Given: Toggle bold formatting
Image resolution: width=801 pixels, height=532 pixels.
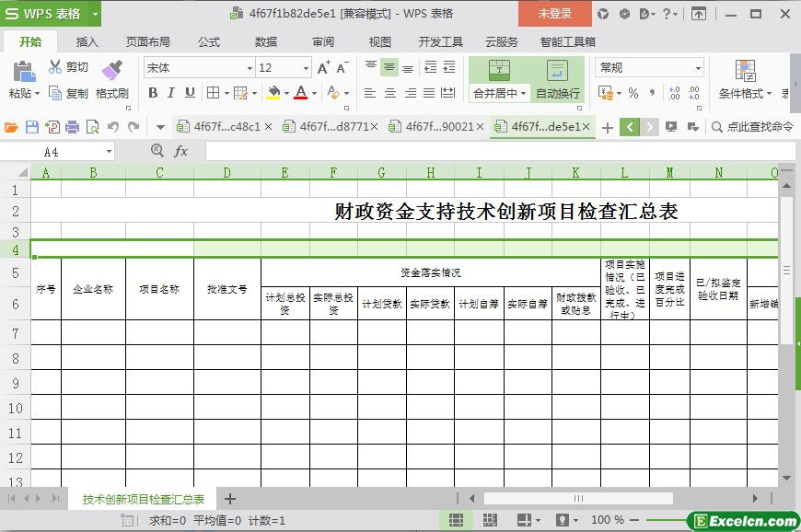Looking at the screenshot, I should tap(153, 93).
